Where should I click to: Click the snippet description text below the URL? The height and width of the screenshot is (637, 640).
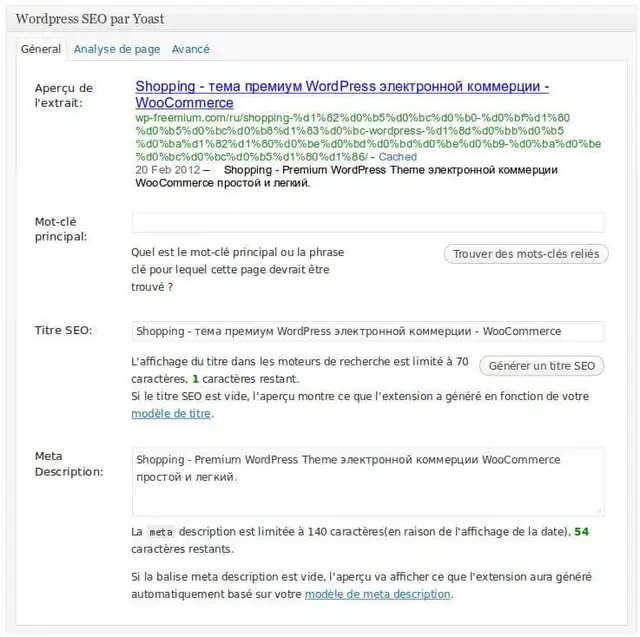click(347, 176)
